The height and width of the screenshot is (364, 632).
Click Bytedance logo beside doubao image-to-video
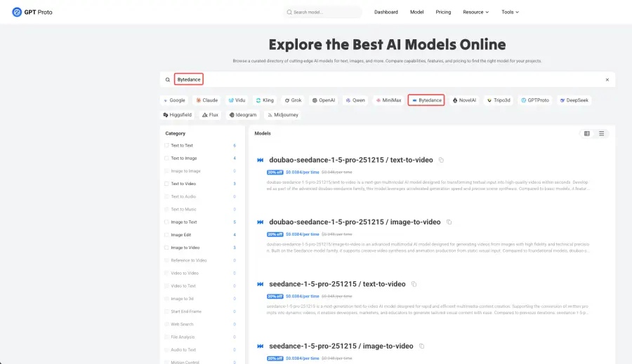(x=261, y=222)
